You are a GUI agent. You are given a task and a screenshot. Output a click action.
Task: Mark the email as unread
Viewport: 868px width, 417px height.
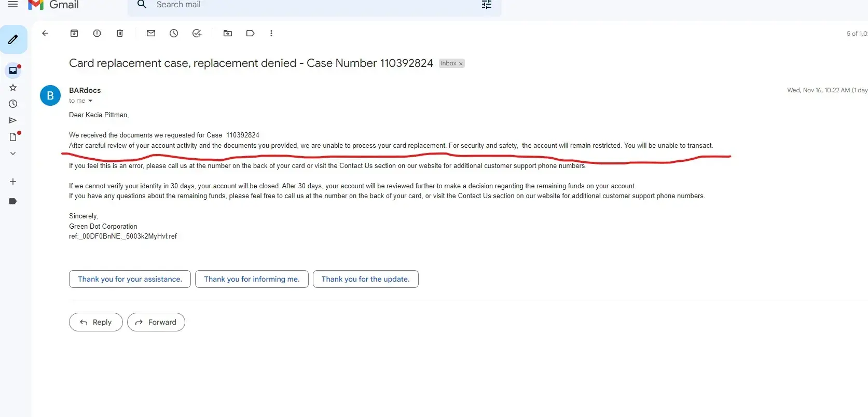pyautogui.click(x=151, y=33)
